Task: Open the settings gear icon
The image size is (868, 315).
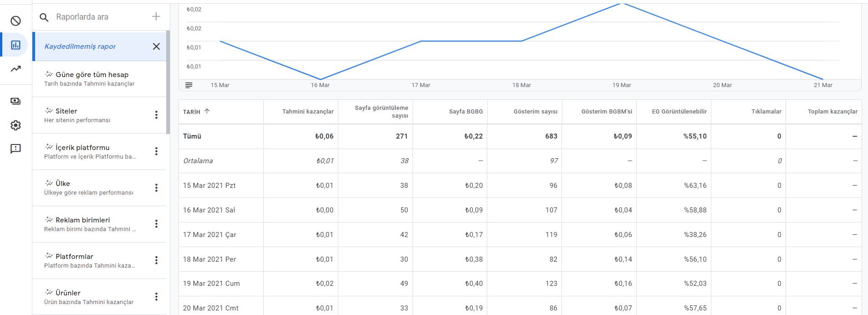Action: [15, 125]
